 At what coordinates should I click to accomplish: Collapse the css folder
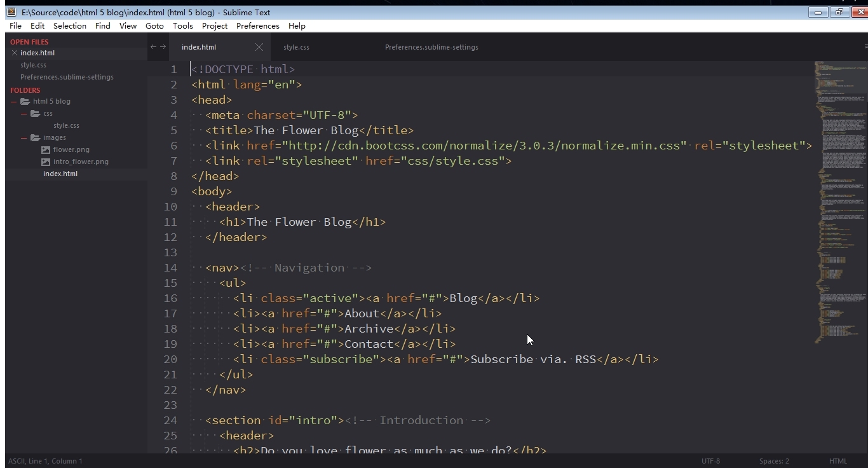pyautogui.click(x=24, y=113)
